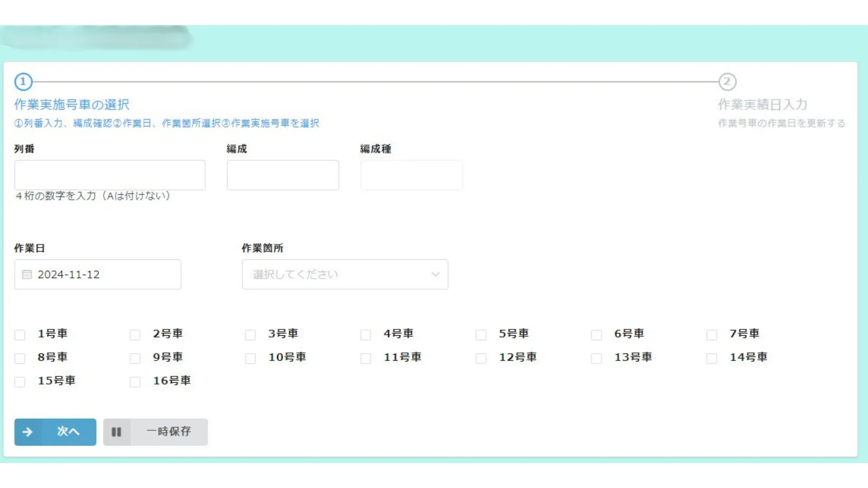
Task: Click the chevron on the 作業箇所 selector
Action: coord(435,274)
